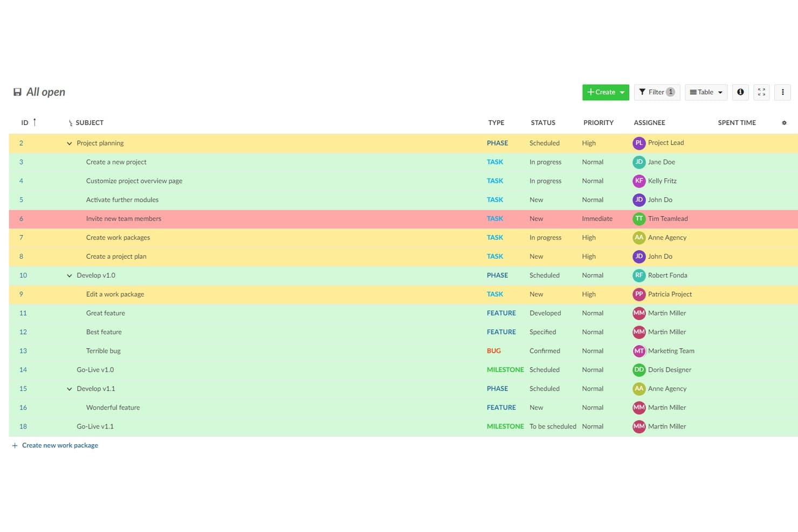
Task: Select the Terrible bug subject
Action: pyautogui.click(x=104, y=351)
